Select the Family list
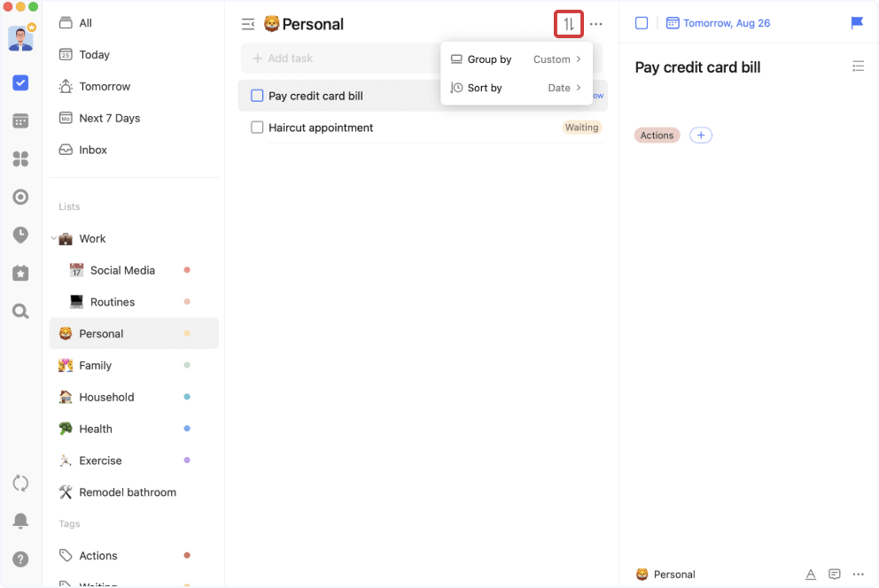 (x=134, y=366)
